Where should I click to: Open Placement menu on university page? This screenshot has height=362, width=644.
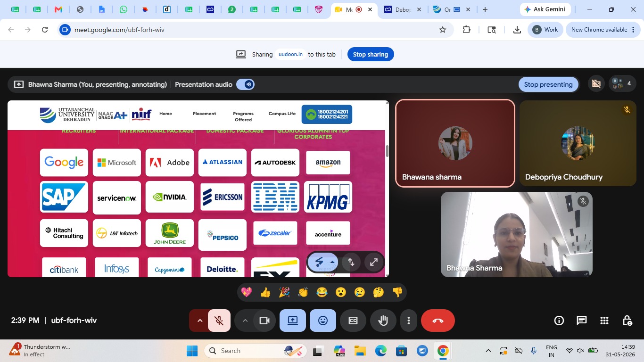pos(205,114)
